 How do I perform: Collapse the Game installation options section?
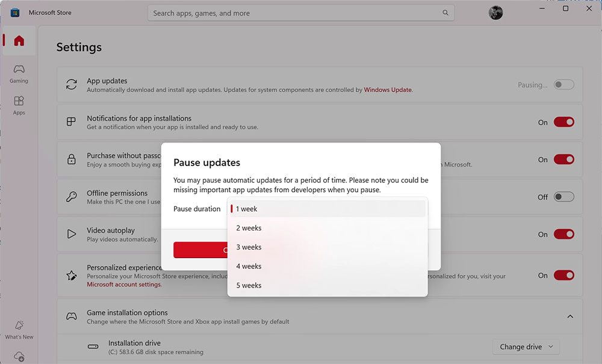[x=569, y=316]
